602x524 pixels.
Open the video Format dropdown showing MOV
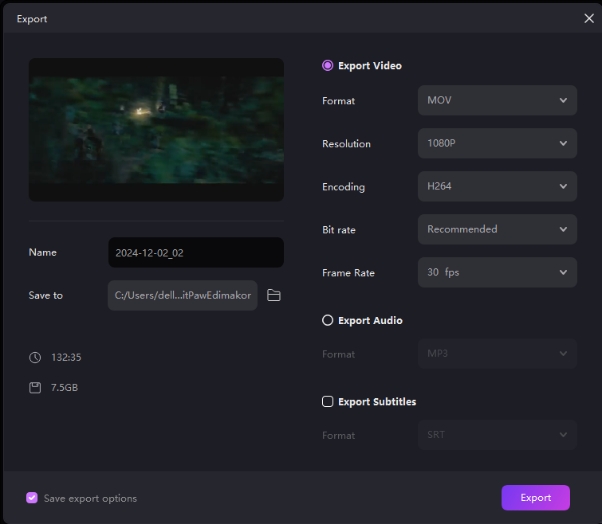tap(497, 101)
